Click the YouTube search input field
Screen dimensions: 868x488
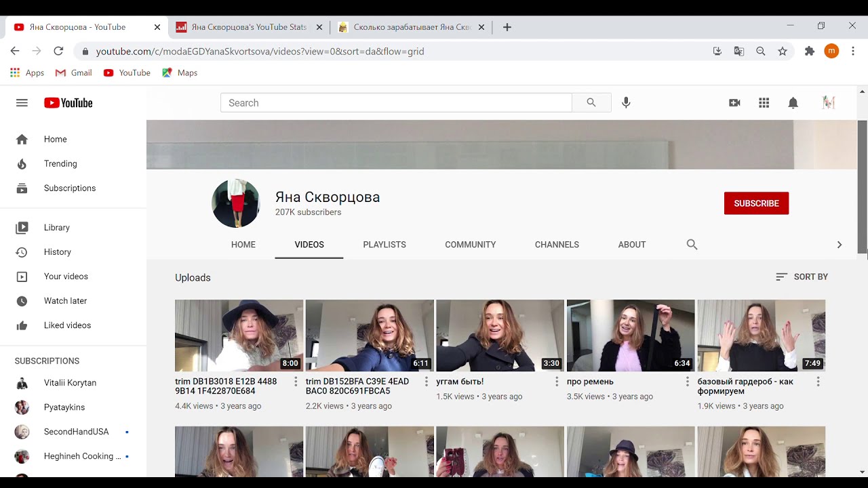(396, 103)
